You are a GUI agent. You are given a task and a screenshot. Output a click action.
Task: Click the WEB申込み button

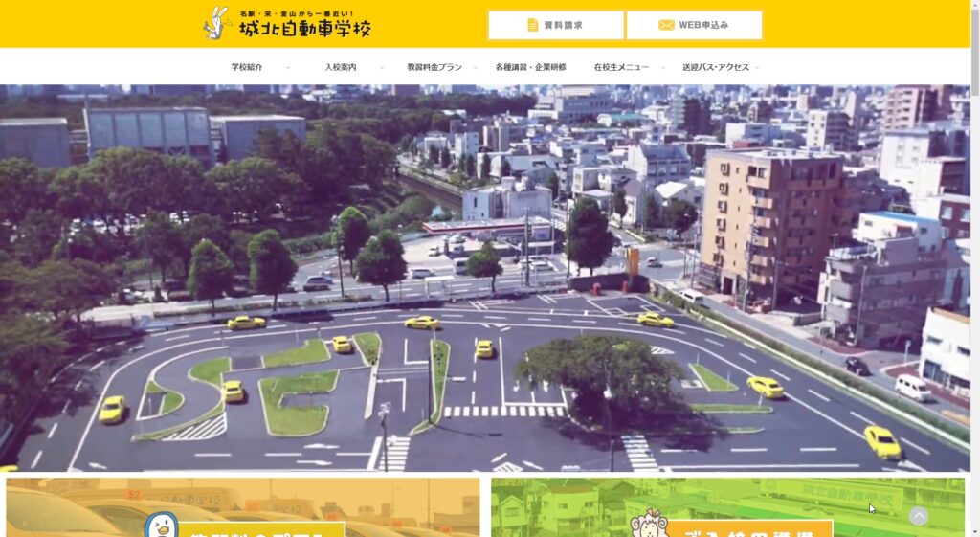pos(694,25)
